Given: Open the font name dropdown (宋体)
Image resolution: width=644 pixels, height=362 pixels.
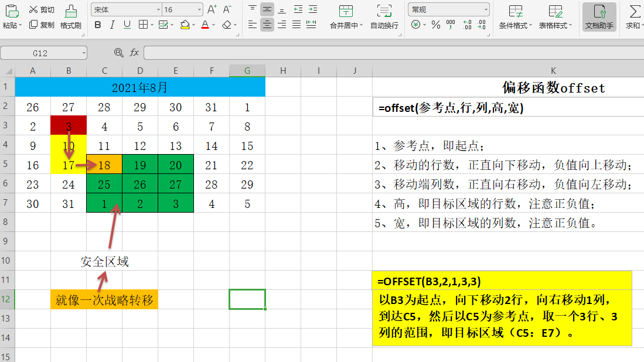Looking at the screenshot, I should point(158,9).
